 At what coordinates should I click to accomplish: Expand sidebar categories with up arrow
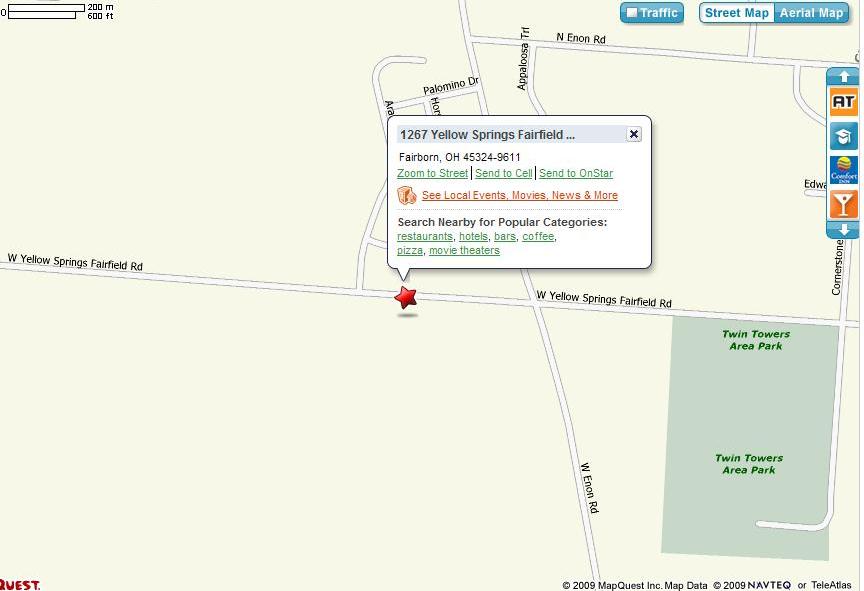[x=843, y=77]
